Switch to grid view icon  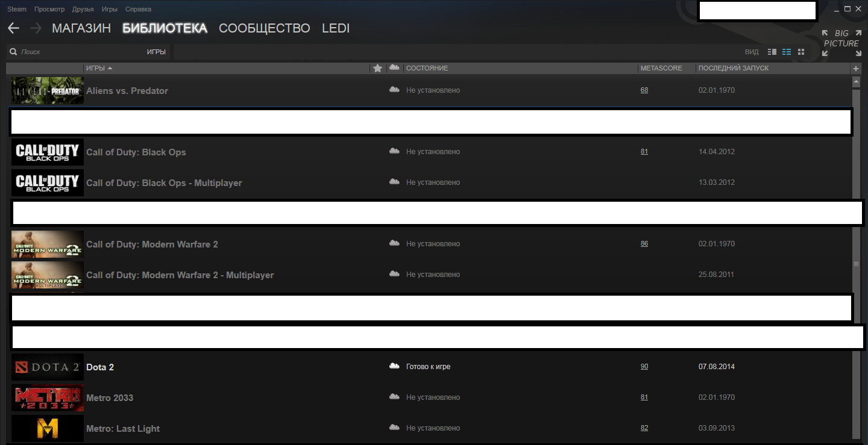pos(801,52)
